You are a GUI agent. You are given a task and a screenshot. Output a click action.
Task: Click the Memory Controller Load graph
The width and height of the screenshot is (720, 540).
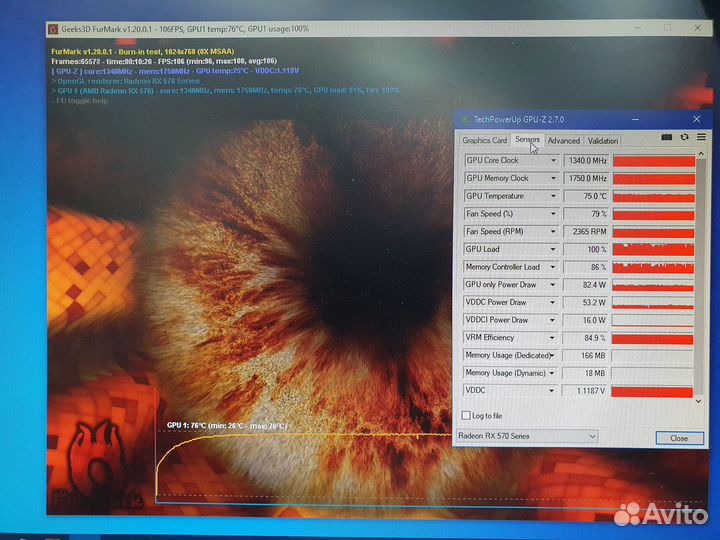click(653, 267)
